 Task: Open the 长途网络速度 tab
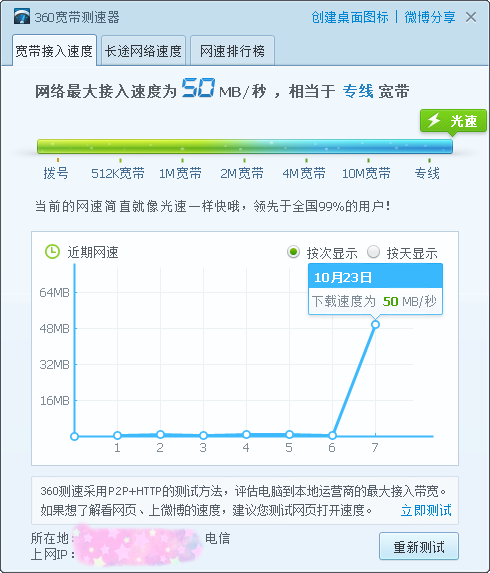click(x=143, y=51)
